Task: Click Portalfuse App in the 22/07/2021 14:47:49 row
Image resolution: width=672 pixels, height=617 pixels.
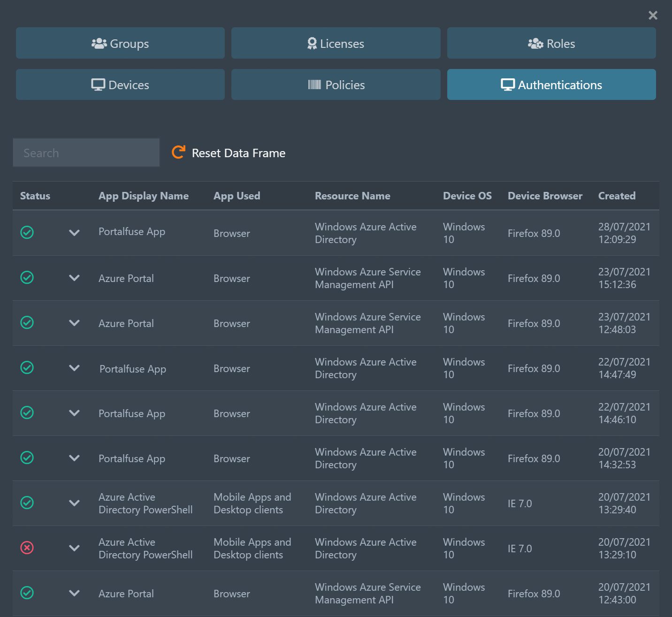Action: point(133,369)
